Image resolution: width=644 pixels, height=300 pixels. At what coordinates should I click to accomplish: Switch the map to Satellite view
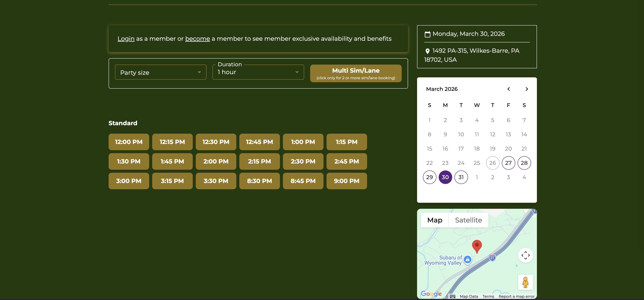468,220
